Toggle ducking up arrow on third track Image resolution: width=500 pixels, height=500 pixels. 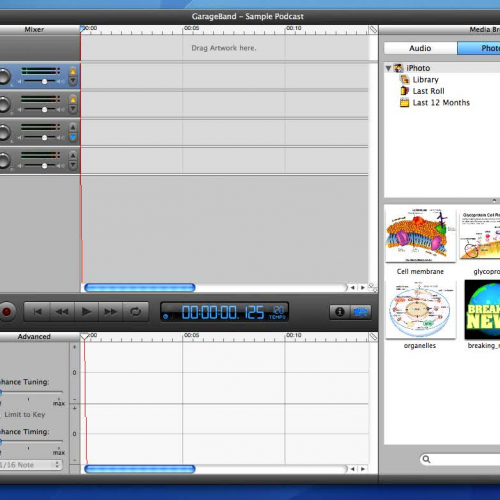pyautogui.click(x=73, y=127)
